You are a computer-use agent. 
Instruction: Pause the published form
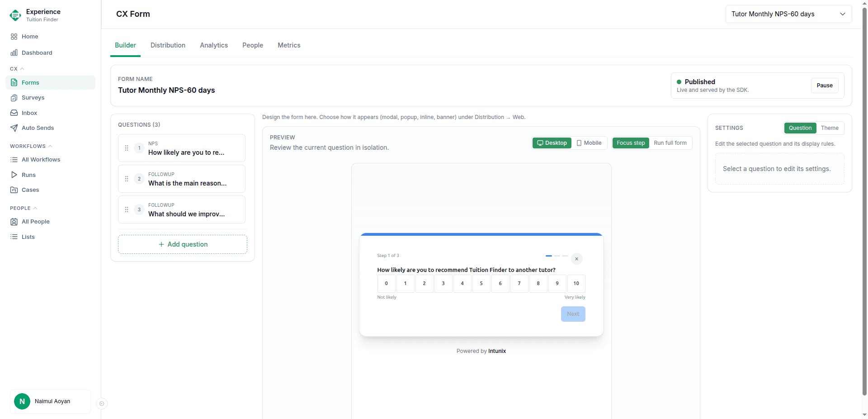[x=825, y=86]
